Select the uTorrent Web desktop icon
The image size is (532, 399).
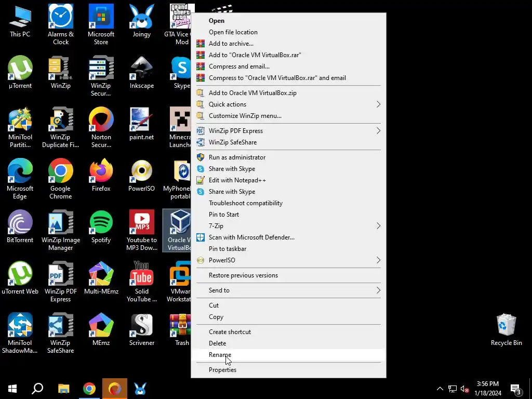click(x=20, y=278)
